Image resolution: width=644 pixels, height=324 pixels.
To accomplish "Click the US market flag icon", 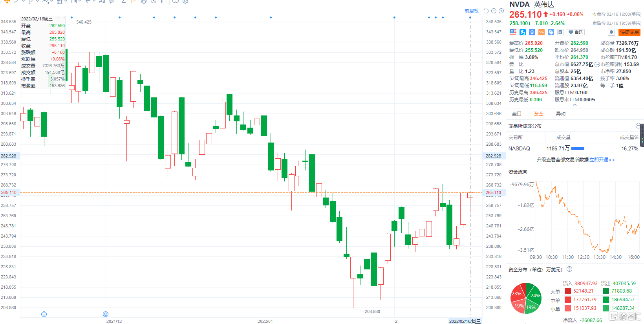I will point(513,32).
